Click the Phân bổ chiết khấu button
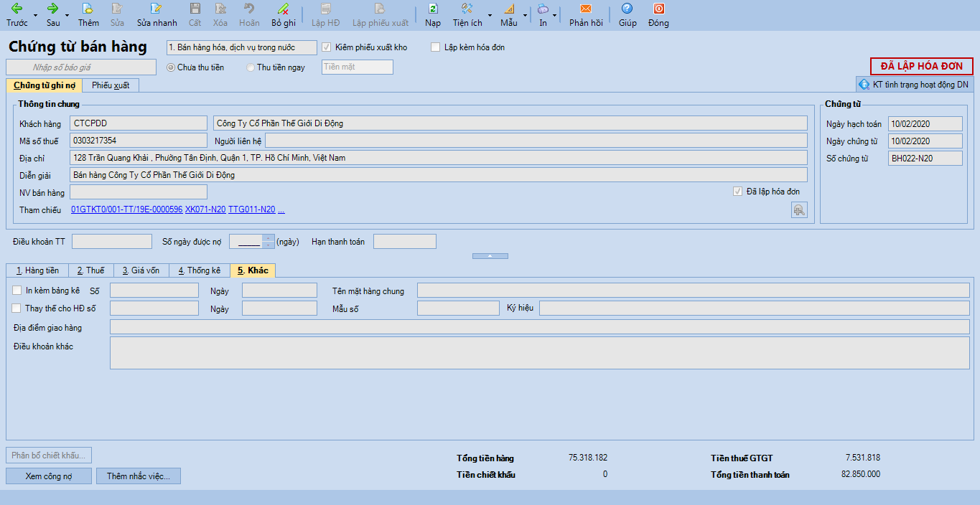Viewport: 980px width, 505px height. point(49,456)
